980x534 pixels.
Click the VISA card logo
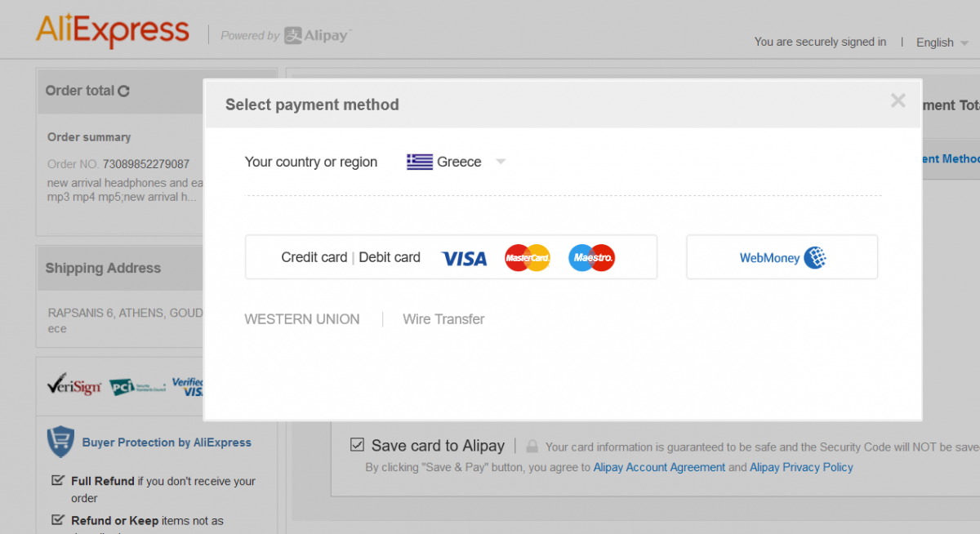464,259
